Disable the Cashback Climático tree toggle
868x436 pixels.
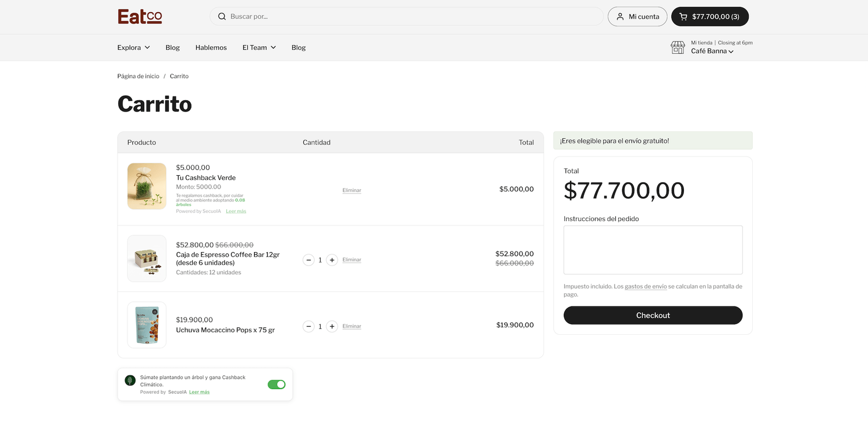click(277, 385)
